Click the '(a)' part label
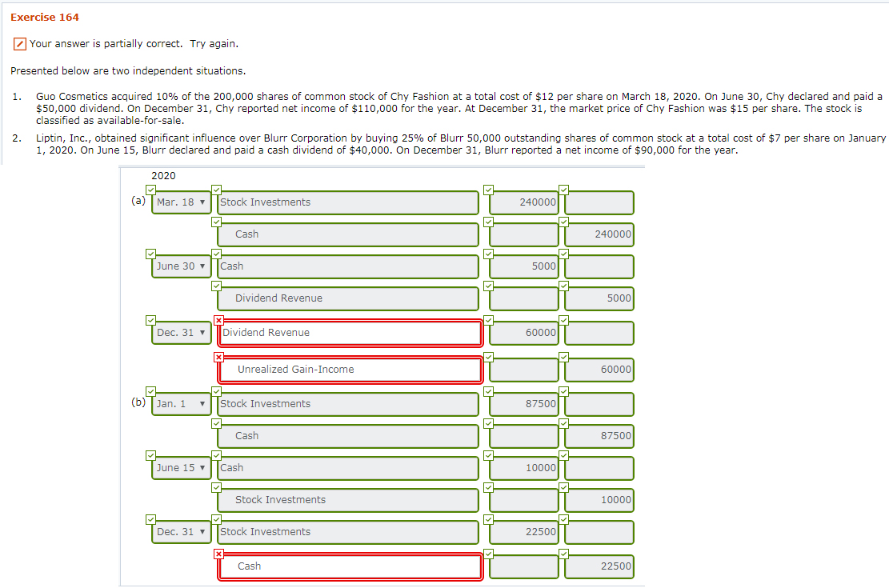 coord(138,200)
